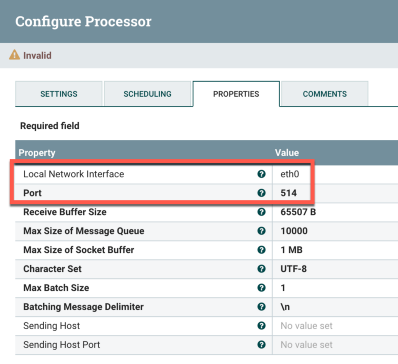The height and width of the screenshot is (364, 398).
Task: Open help icon for Max Size of Message Queue
Action: [261, 231]
